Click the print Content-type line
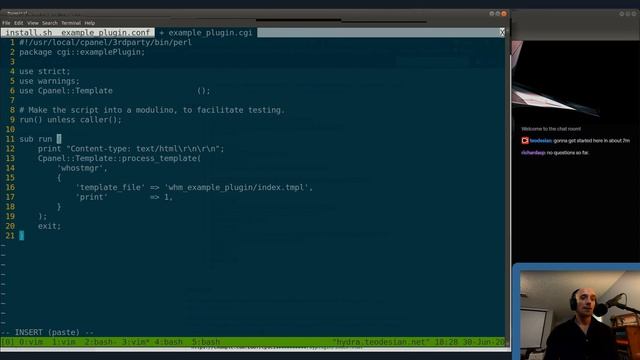 pyautogui.click(x=131, y=149)
